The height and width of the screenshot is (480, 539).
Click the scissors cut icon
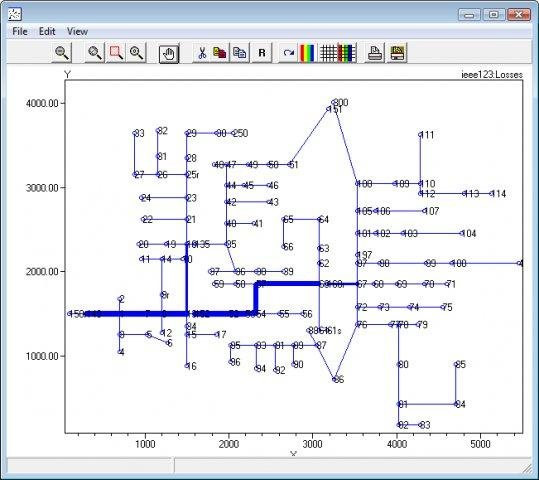tap(202, 53)
